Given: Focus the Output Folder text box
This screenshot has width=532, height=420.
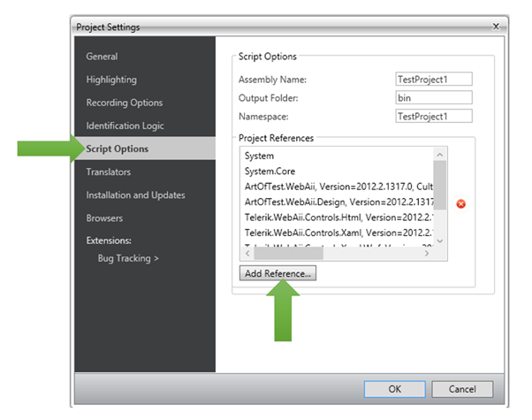Looking at the screenshot, I should [434, 97].
